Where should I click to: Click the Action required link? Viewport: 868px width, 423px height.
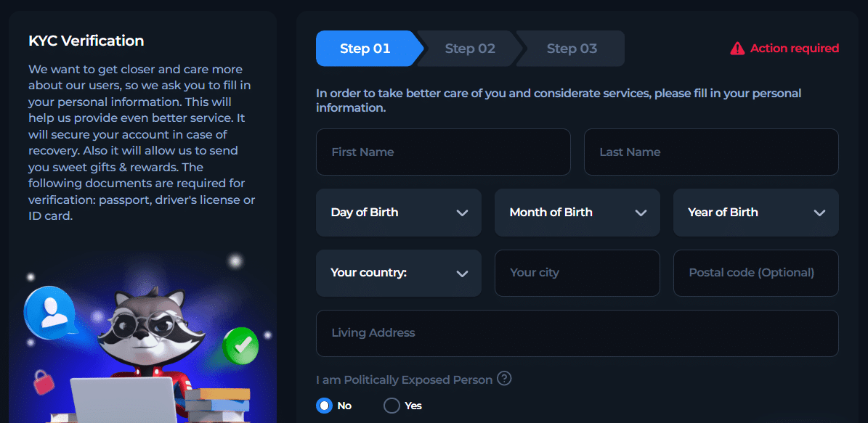point(793,48)
